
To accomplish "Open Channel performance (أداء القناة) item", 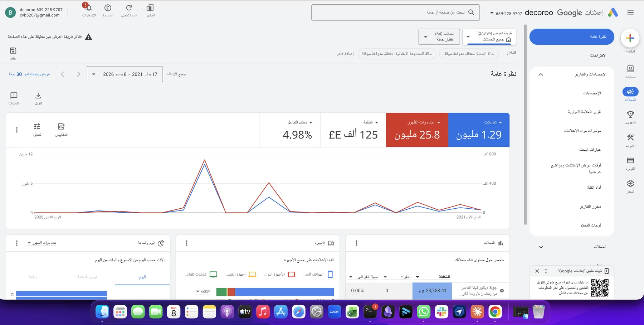I will coord(594,187).
